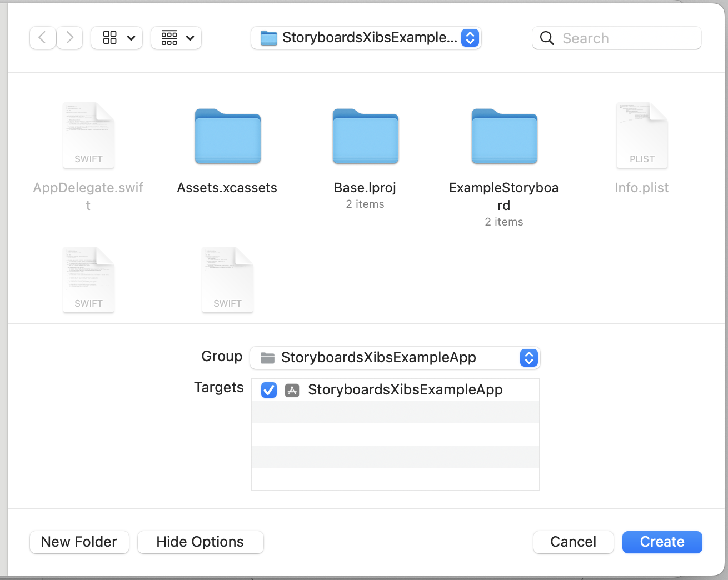Uncheck the StoryboardsXibsExampleApp target checkbox
Image resolution: width=728 pixels, height=580 pixels.
tap(269, 390)
